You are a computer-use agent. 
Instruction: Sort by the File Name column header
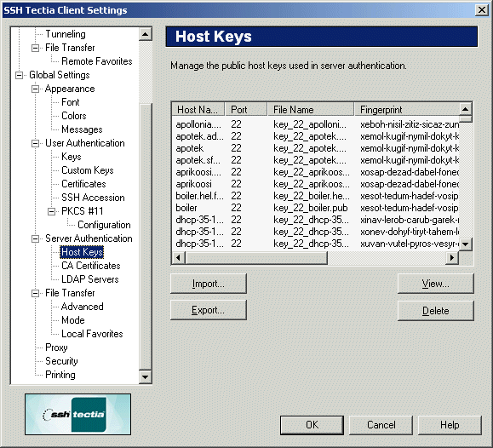click(311, 110)
